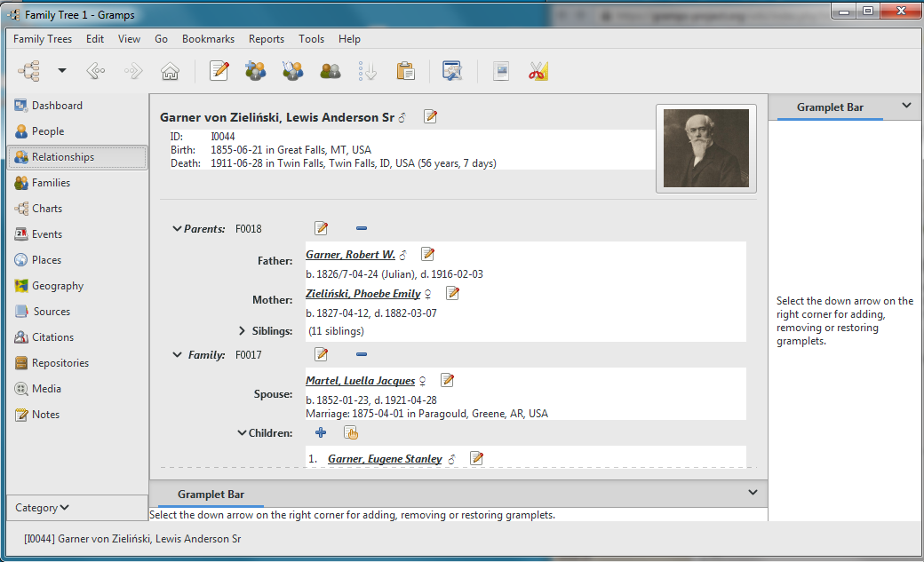Edit father Robert W. Garner
The height and width of the screenshot is (562, 924).
pyautogui.click(x=428, y=255)
